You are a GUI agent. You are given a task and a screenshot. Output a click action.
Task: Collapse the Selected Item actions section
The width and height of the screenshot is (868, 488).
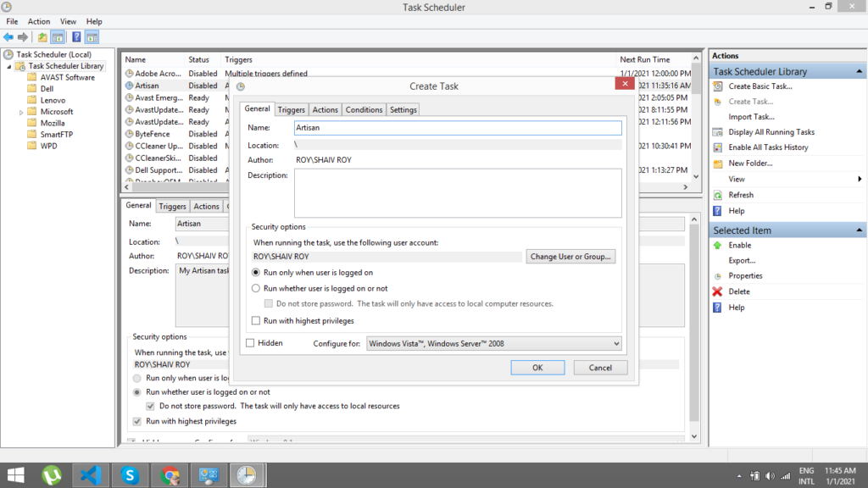point(860,230)
